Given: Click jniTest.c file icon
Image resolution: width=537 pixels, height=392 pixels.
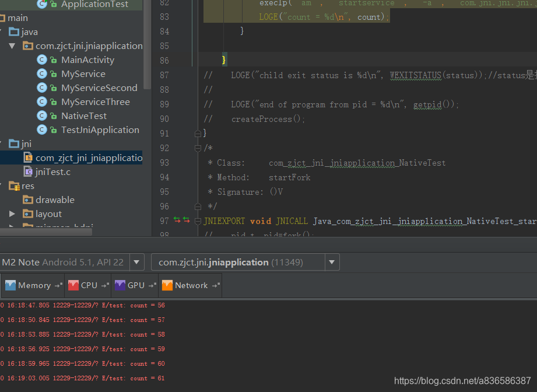Looking at the screenshot, I should tap(28, 171).
